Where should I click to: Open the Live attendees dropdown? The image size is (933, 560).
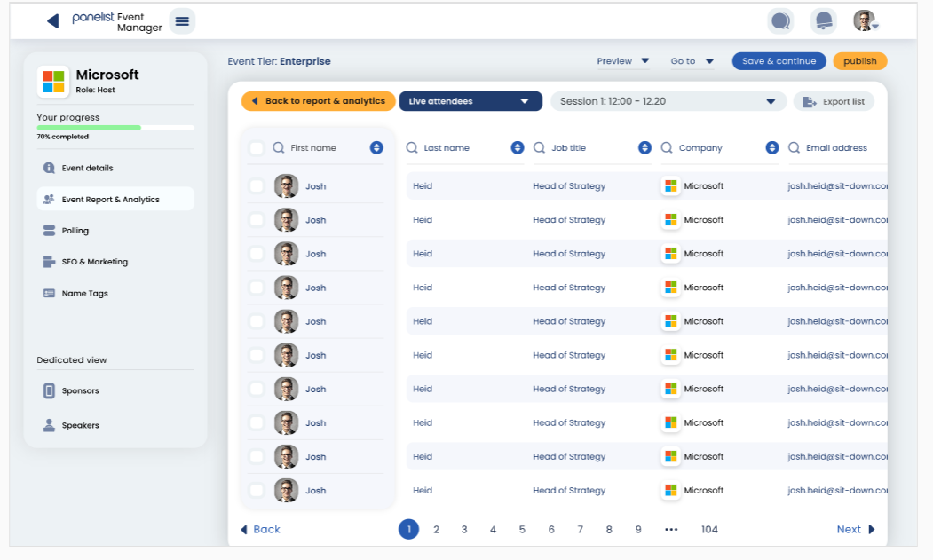coord(470,101)
